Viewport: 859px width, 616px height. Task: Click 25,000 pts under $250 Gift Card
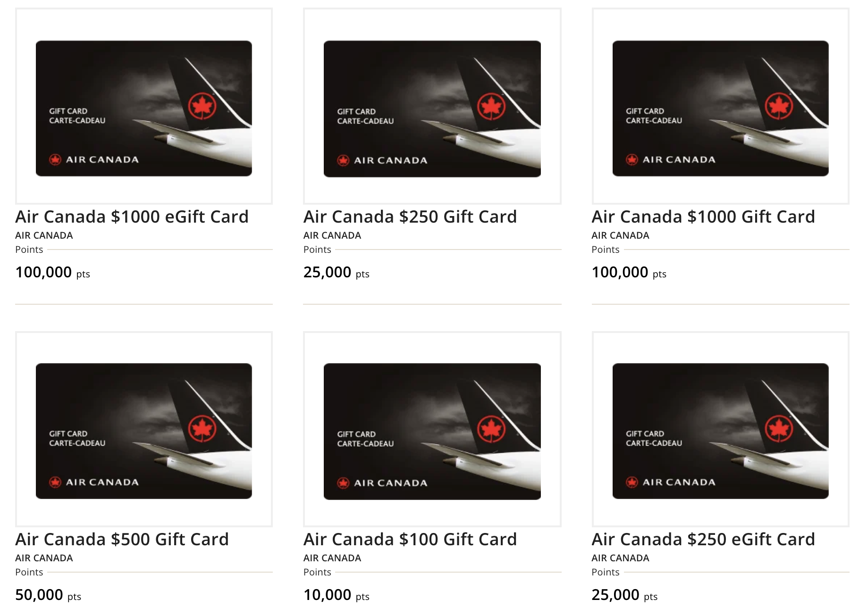(x=336, y=273)
